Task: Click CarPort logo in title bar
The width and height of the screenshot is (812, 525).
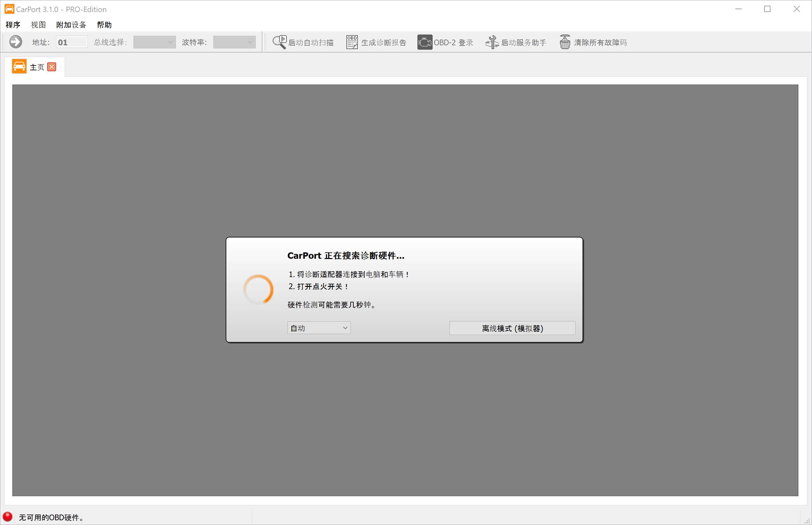Action: pyautogui.click(x=9, y=9)
